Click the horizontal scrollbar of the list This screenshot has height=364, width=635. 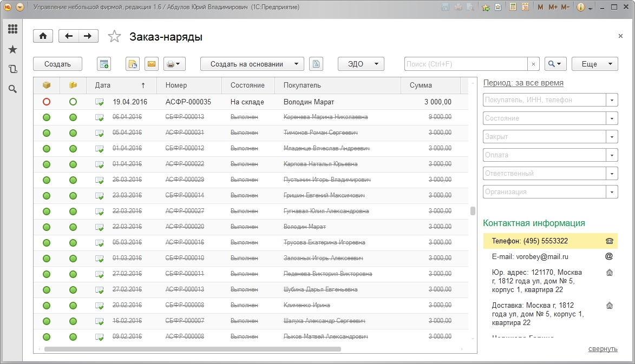192,349
